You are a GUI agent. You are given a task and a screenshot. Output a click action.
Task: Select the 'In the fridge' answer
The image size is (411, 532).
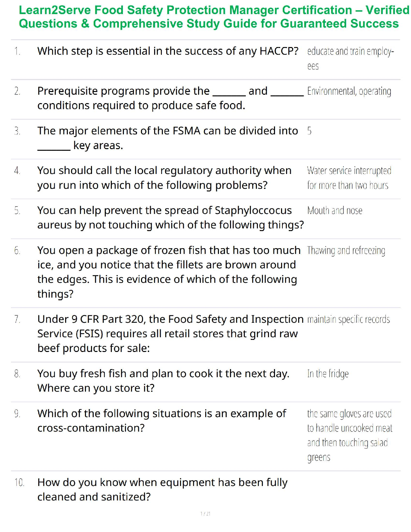[x=328, y=374]
